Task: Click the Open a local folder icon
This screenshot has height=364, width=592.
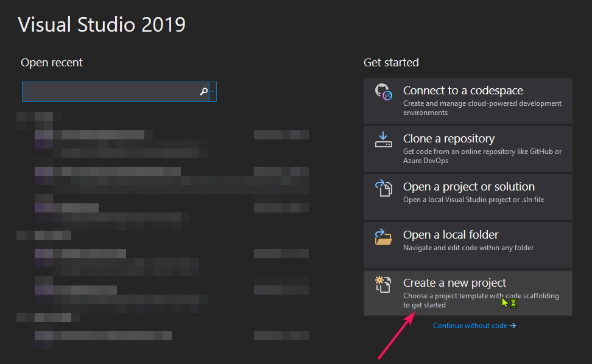Action: click(x=383, y=237)
